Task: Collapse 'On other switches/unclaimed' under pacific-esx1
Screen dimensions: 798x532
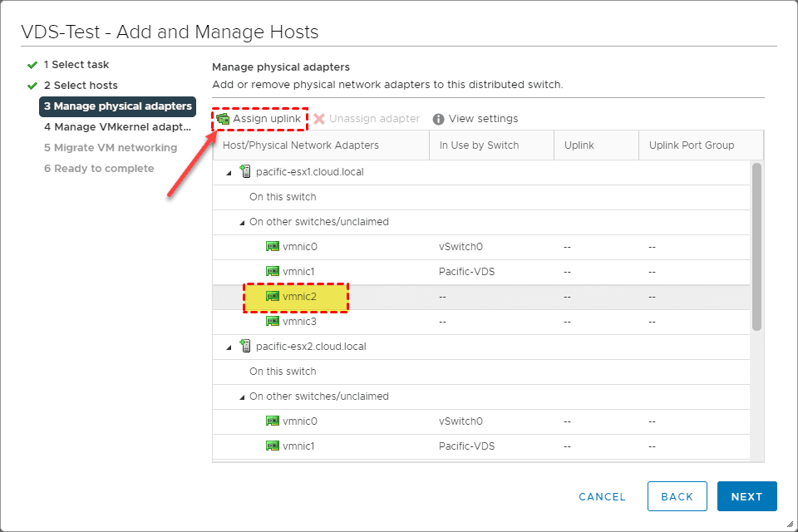Action: coord(242,223)
